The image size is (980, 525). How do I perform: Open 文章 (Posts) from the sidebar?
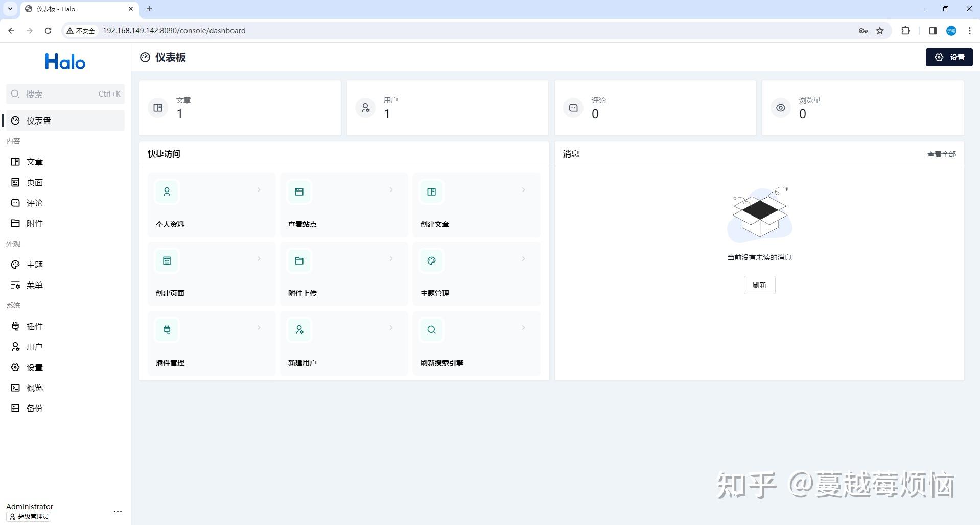tap(35, 161)
